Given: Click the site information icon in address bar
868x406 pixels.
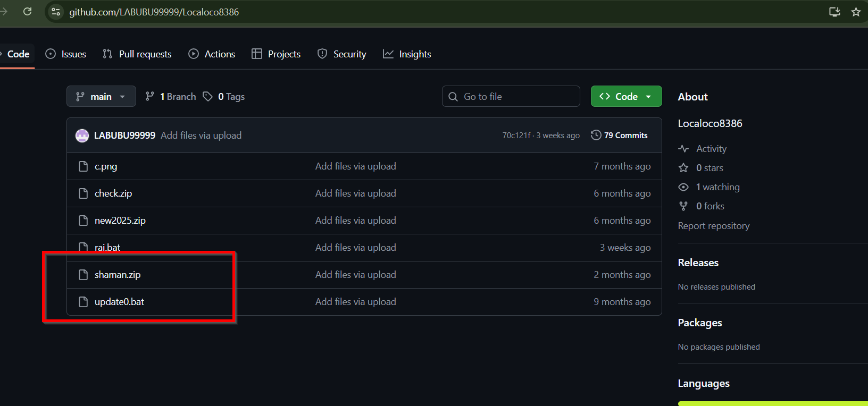Looking at the screenshot, I should [x=56, y=12].
